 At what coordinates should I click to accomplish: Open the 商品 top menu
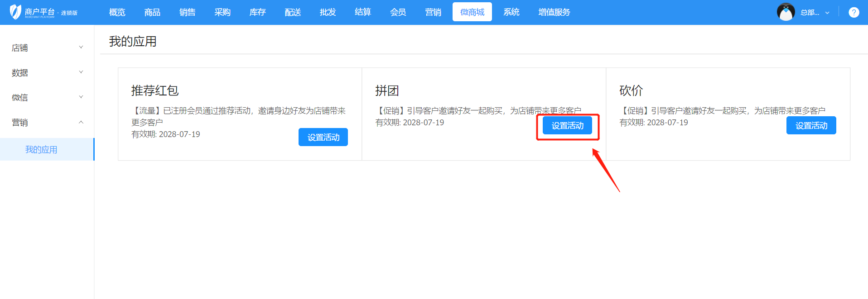(x=152, y=12)
